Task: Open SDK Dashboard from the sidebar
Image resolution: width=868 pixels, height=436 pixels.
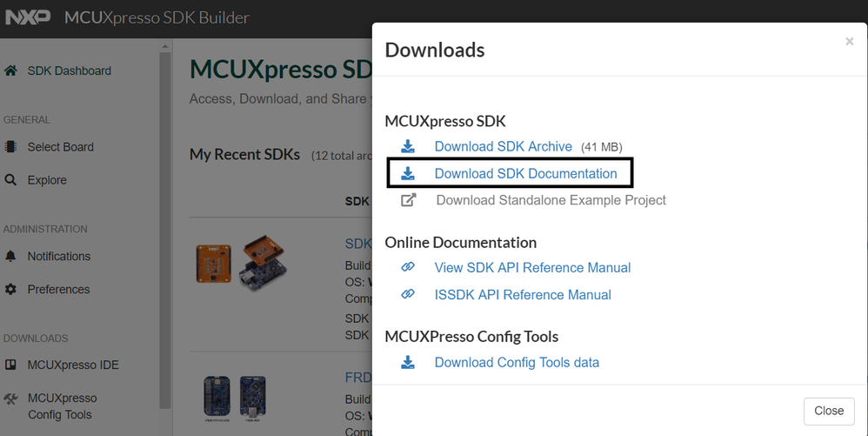Action: pyautogui.click(x=69, y=70)
